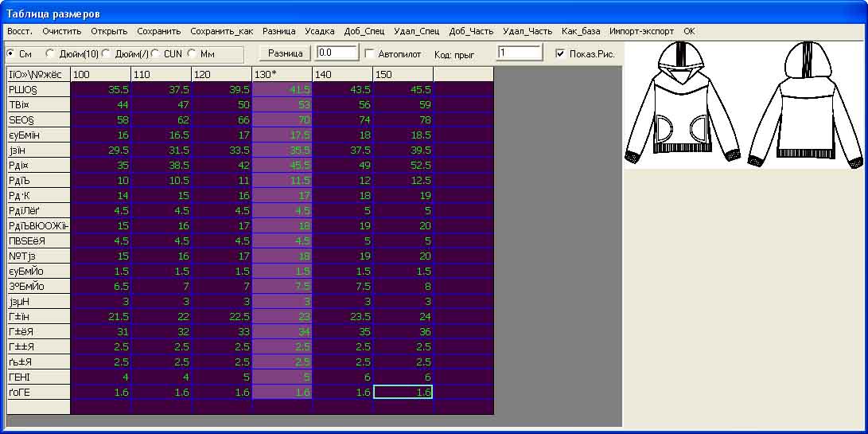
Task: Click the Удал_Часть menu item
Action: click(x=527, y=32)
